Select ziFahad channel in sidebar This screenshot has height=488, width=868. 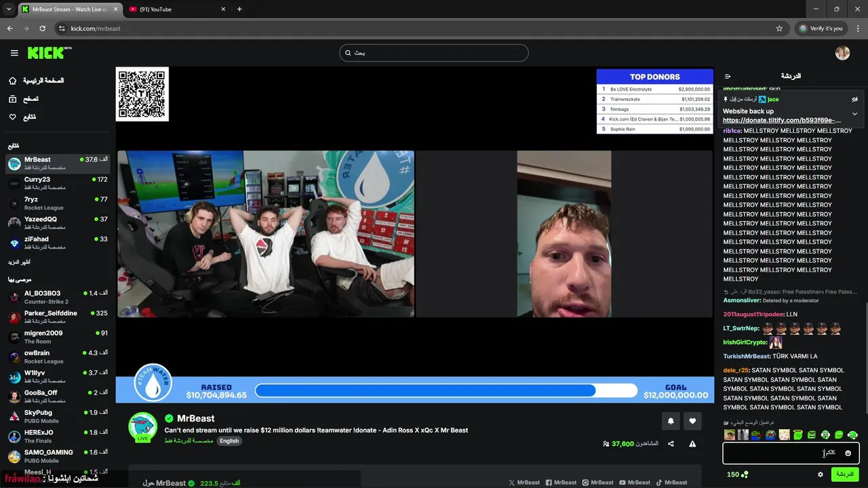click(x=58, y=243)
